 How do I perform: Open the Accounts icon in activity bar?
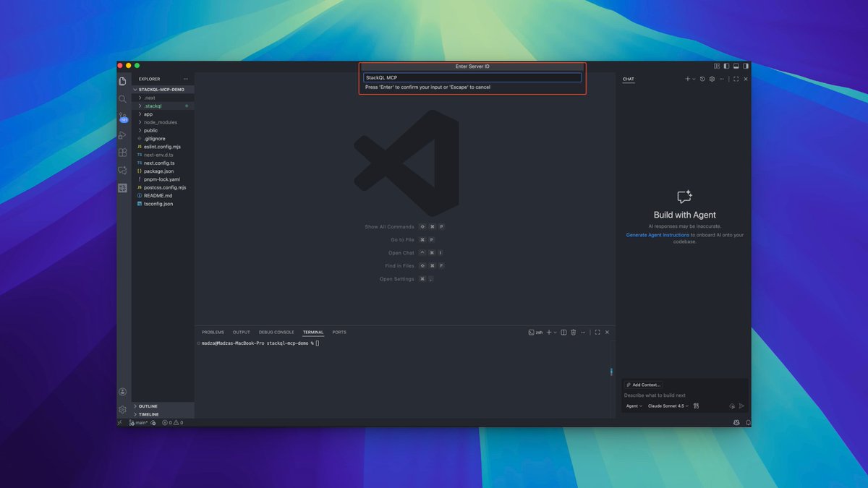pyautogui.click(x=122, y=392)
